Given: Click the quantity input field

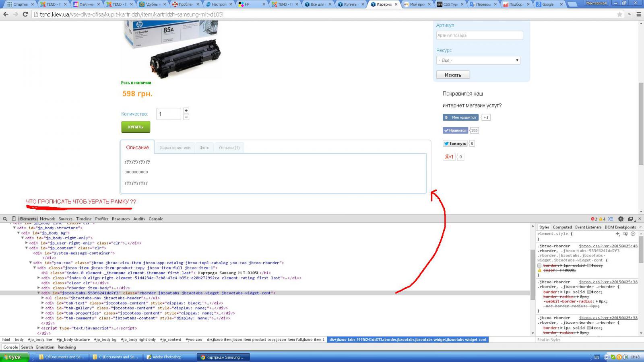Looking at the screenshot, I should (169, 114).
